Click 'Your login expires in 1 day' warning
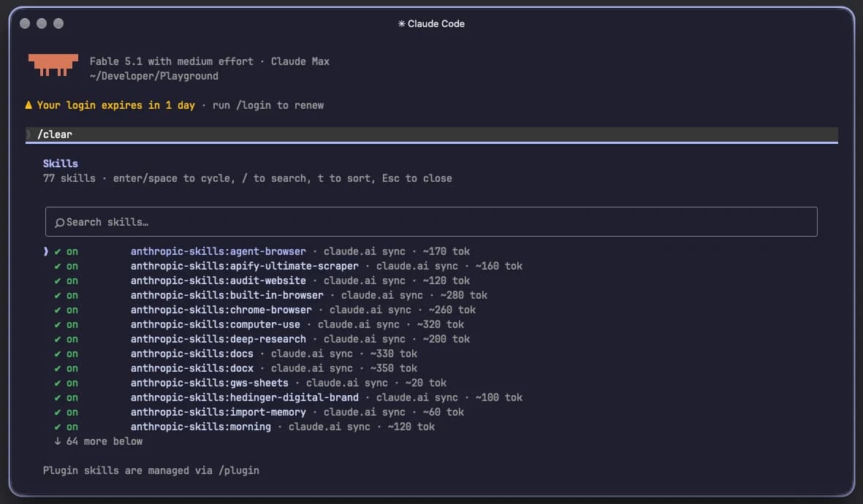This screenshot has height=504, width=863. tap(115, 105)
